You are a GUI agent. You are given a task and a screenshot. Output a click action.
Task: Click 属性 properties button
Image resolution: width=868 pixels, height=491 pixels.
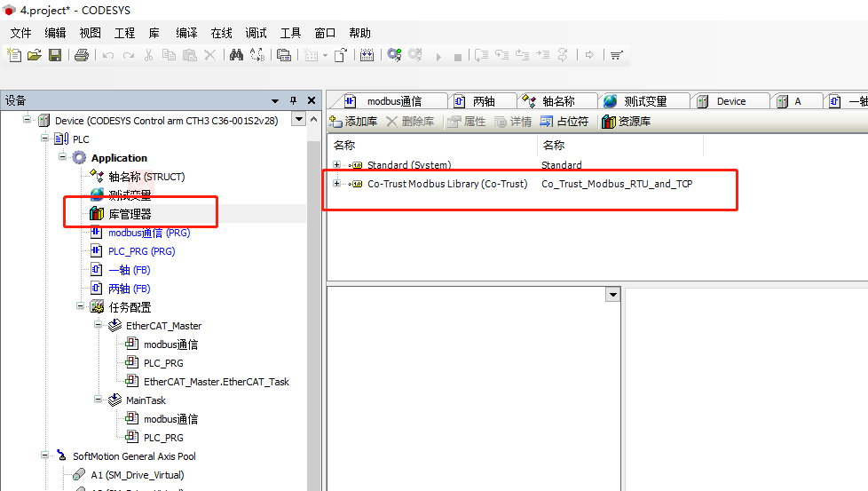(x=467, y=122)
